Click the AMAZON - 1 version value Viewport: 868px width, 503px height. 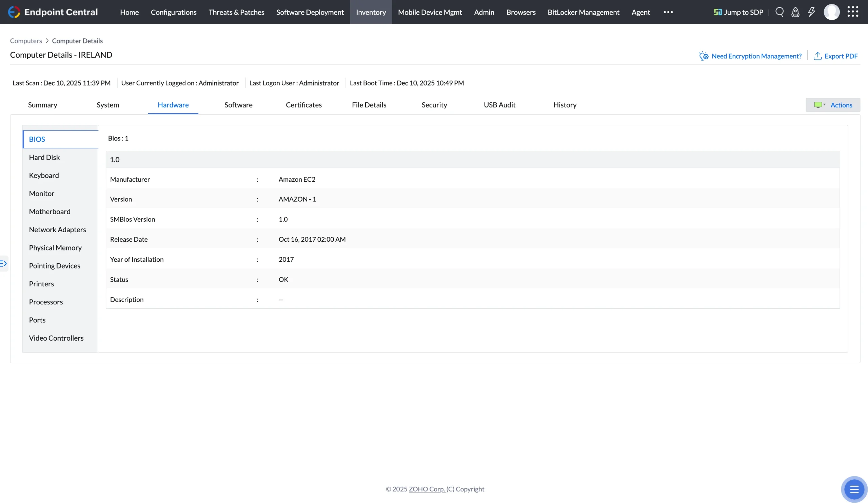click(x=297, y=199)
